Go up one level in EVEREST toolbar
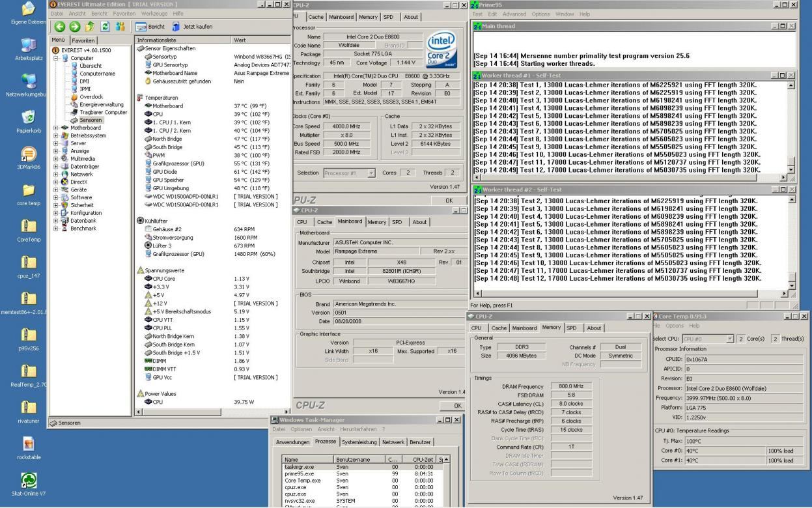The image size is (812, 508). pos(90,26)
